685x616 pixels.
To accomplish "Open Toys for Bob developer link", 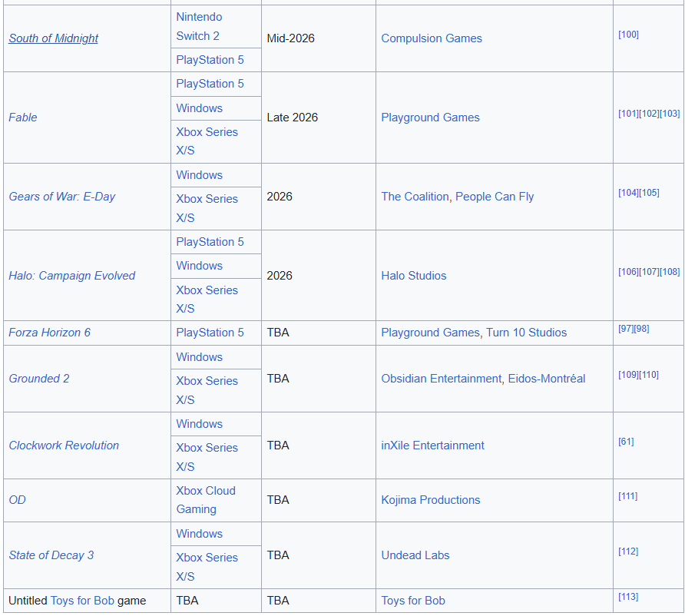I will pos(413,601).
